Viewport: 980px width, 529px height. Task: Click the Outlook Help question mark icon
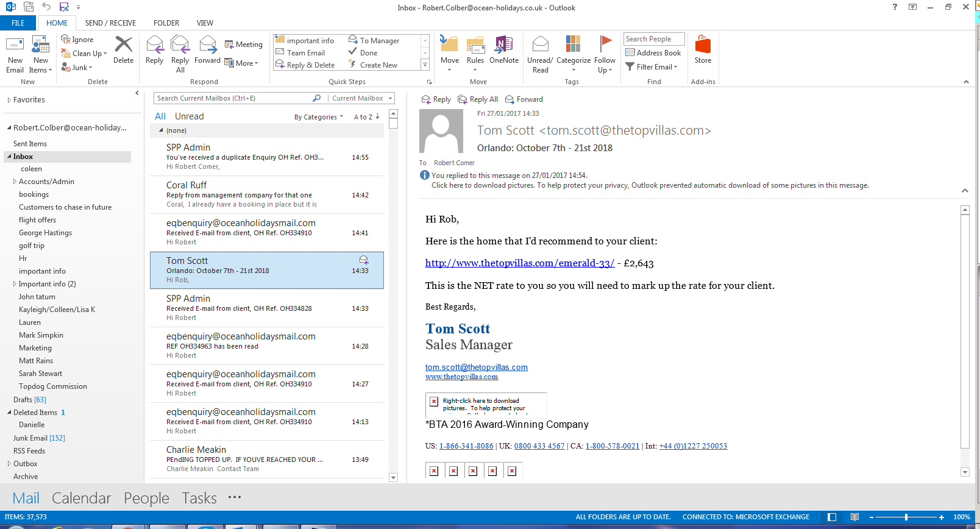(895, 7)
